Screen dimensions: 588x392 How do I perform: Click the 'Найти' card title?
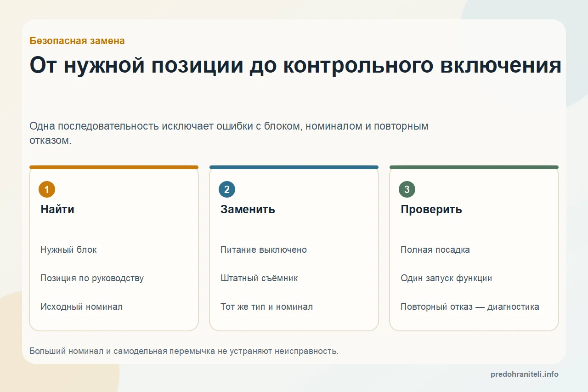pos(57,210)
